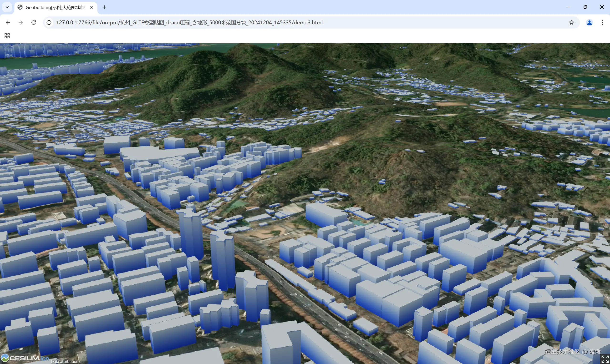Open the Data attribution link

click(65, 361)
